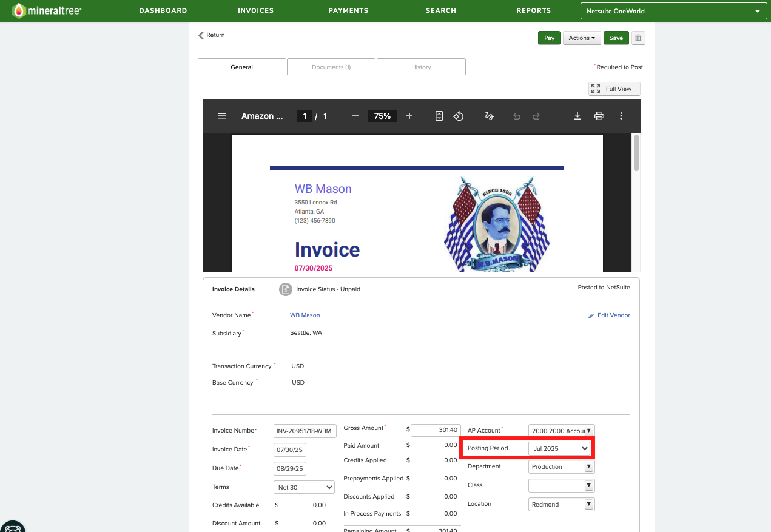Rotate the invoice PDF counterclockwise
Image resolution: width=771 pixels, height=532 pixels.
point(459,116)
